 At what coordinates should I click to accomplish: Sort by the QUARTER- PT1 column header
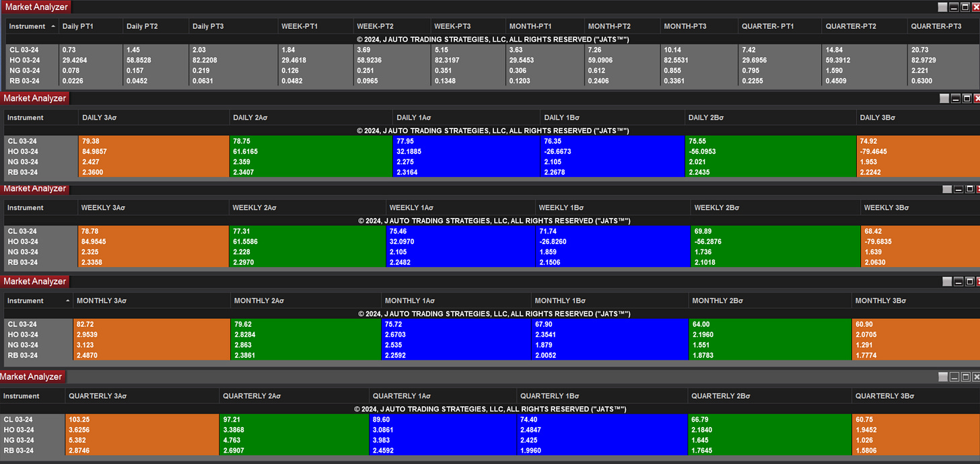coord(779,26)
